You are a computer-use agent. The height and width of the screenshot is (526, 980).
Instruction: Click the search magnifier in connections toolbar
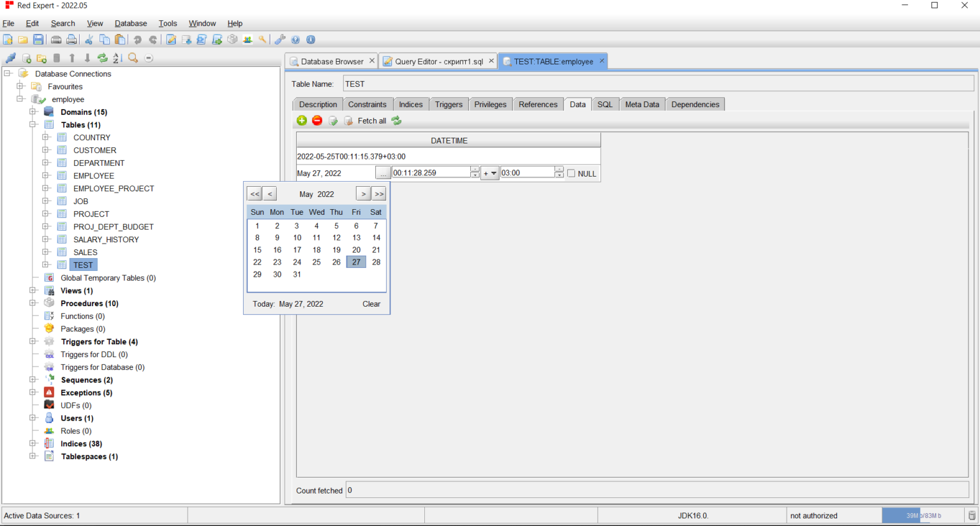133,58
